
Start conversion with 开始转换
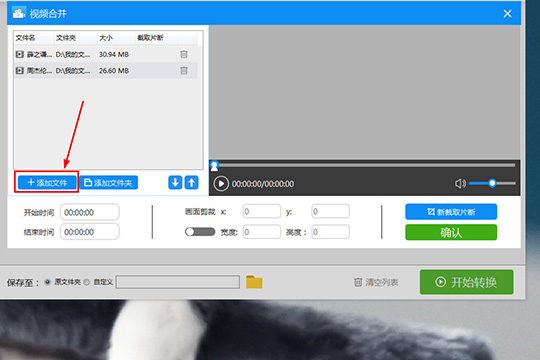[x=466, y=282]
